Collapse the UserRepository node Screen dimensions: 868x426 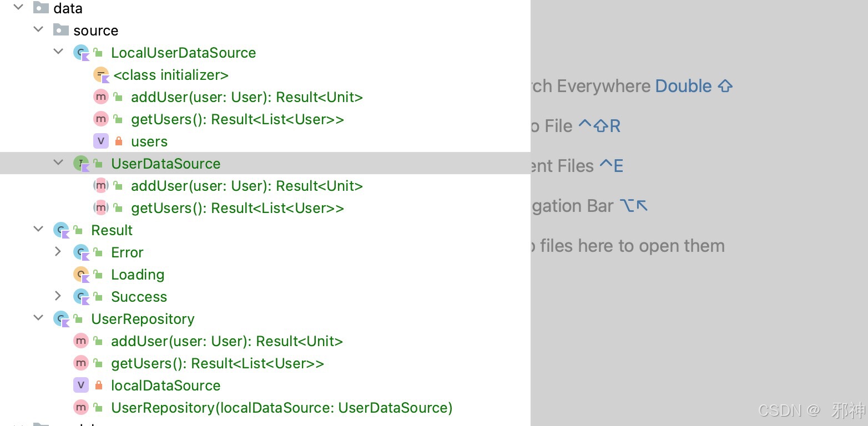pos(38,319)
